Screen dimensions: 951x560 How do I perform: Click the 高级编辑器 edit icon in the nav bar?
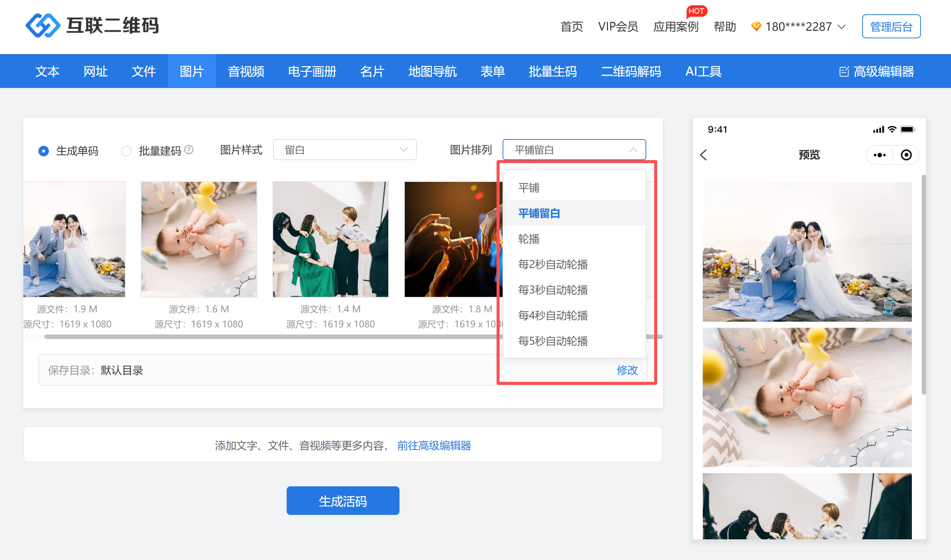click(844, 71)
